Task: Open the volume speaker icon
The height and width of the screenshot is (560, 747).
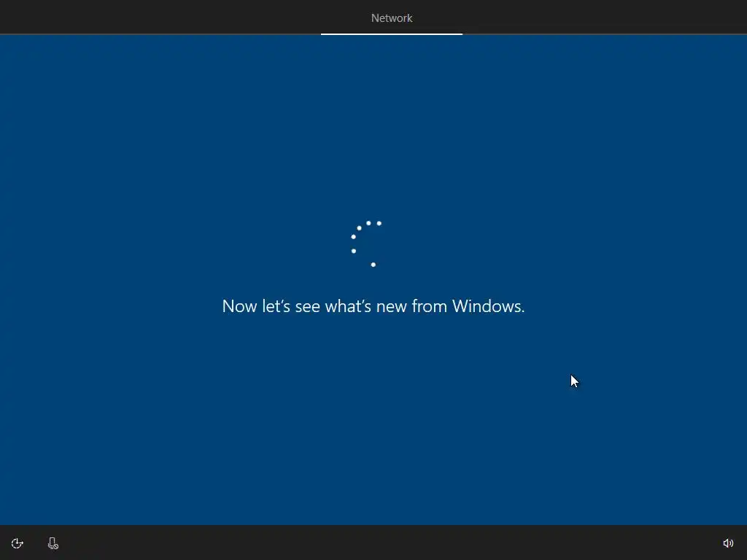Action: [x=728, y=543]
